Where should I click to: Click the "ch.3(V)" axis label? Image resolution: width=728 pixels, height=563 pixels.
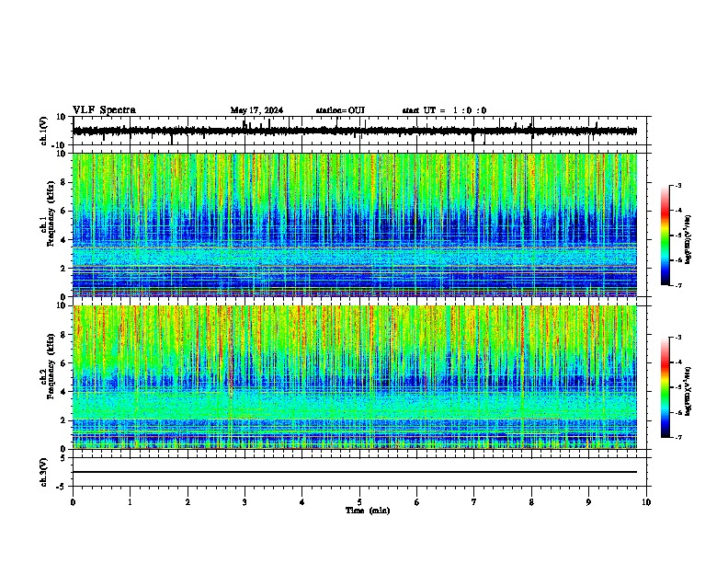point(44,472)
